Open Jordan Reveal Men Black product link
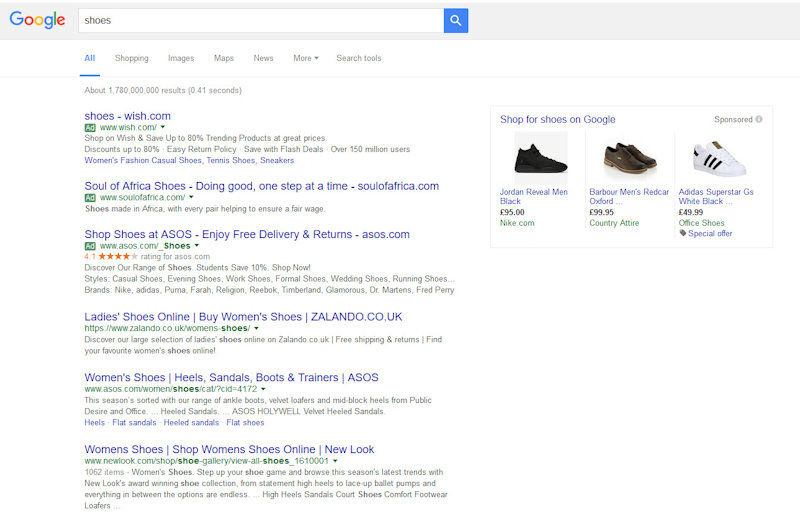Viewport: 800px width, 521px height. tap(534, 196)
